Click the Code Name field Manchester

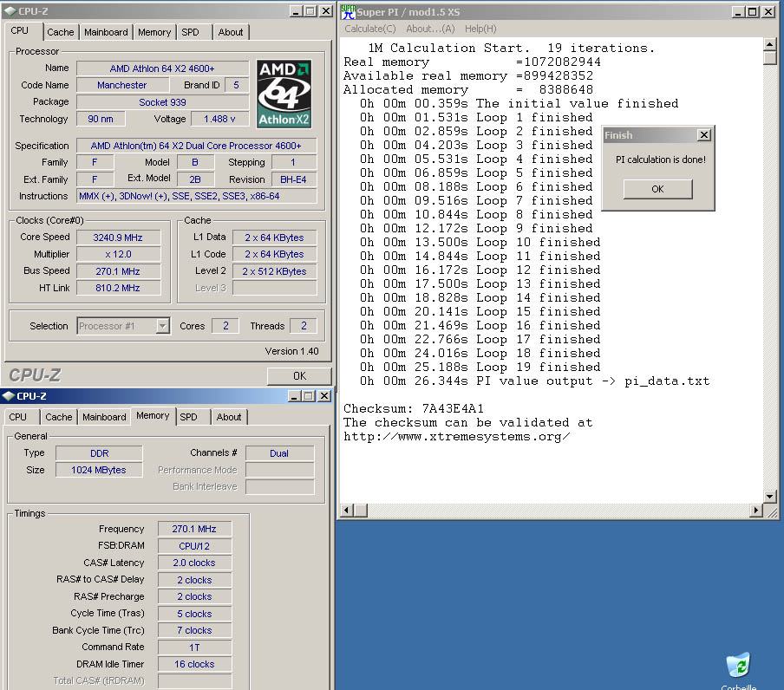pos(122,85)
